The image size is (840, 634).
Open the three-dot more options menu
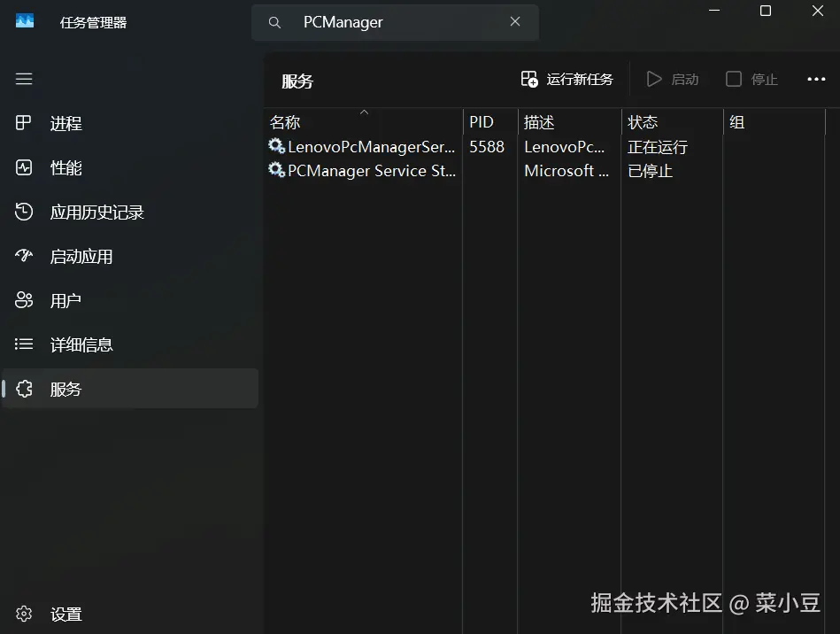tap(816, 80)
